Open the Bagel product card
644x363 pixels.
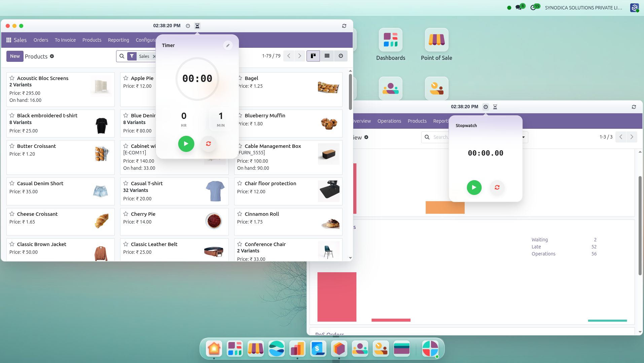[x=288, y=89]
